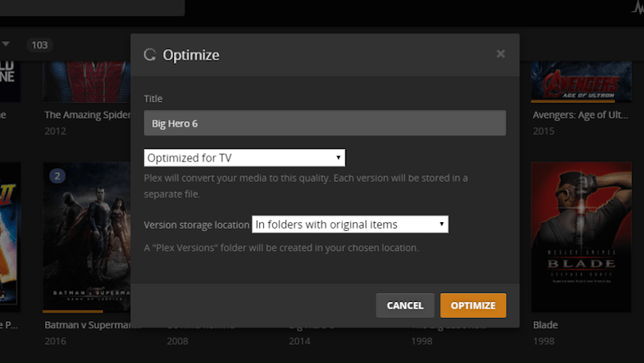Focus the search box in top bar

93,7
